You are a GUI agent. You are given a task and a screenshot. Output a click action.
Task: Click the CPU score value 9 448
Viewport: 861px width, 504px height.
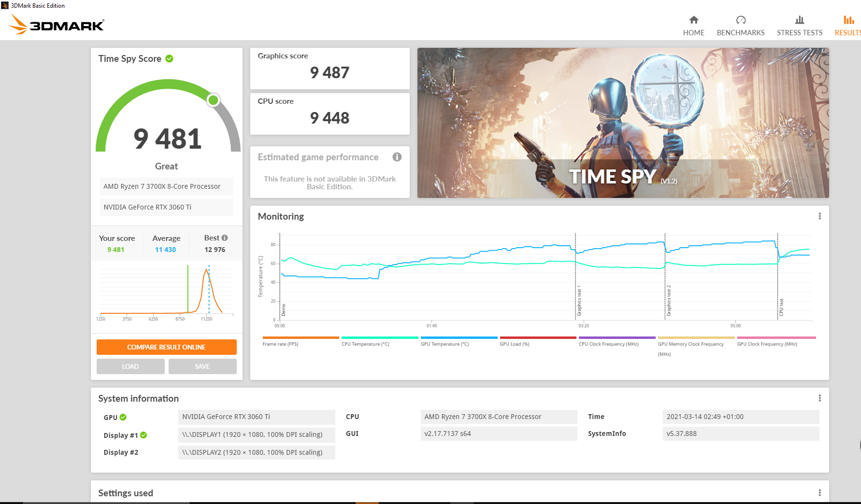(330, 118)
